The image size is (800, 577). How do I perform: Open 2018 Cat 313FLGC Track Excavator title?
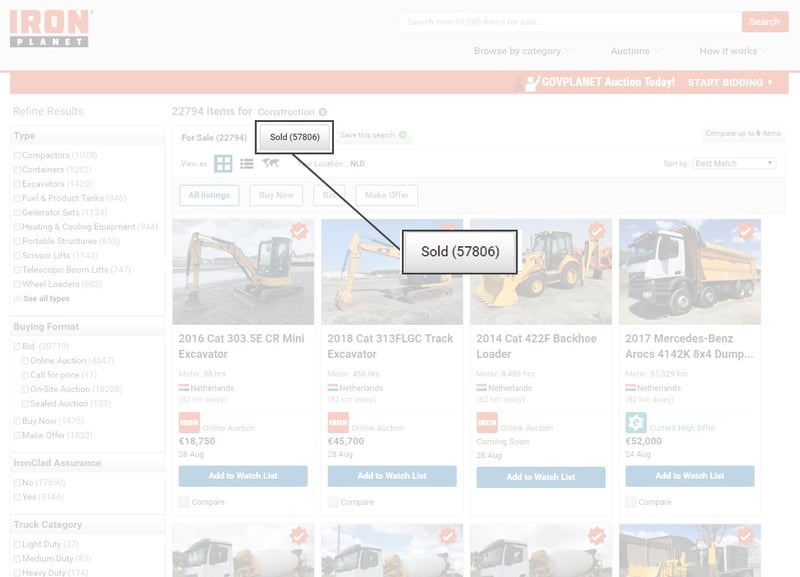[x=390, y=346]
